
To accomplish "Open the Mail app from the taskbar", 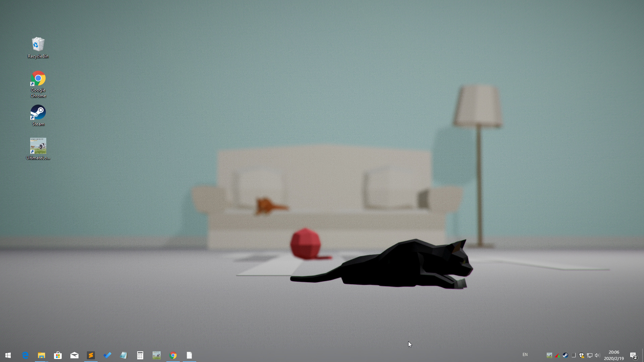I will coord(74,355).
